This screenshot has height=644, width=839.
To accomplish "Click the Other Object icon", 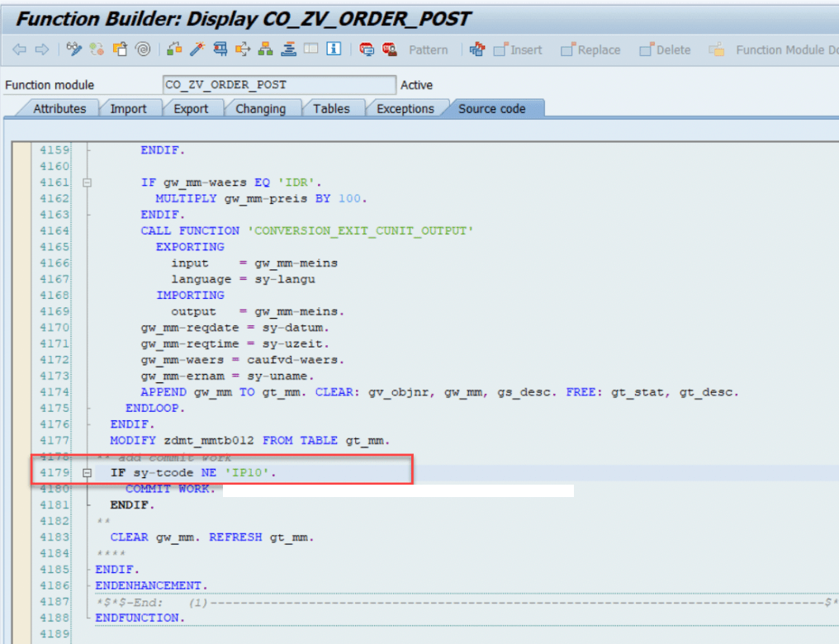I will click(120, 50).
